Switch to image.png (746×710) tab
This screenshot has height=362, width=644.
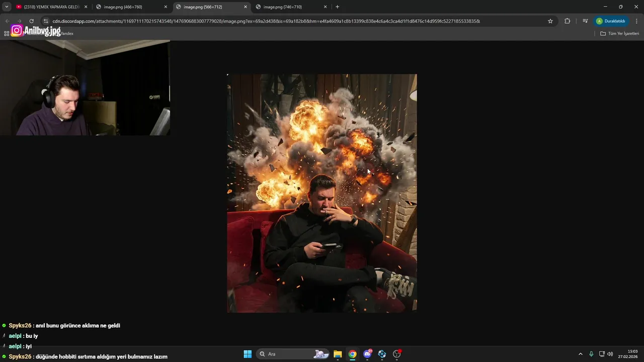(x=291, y=7)
